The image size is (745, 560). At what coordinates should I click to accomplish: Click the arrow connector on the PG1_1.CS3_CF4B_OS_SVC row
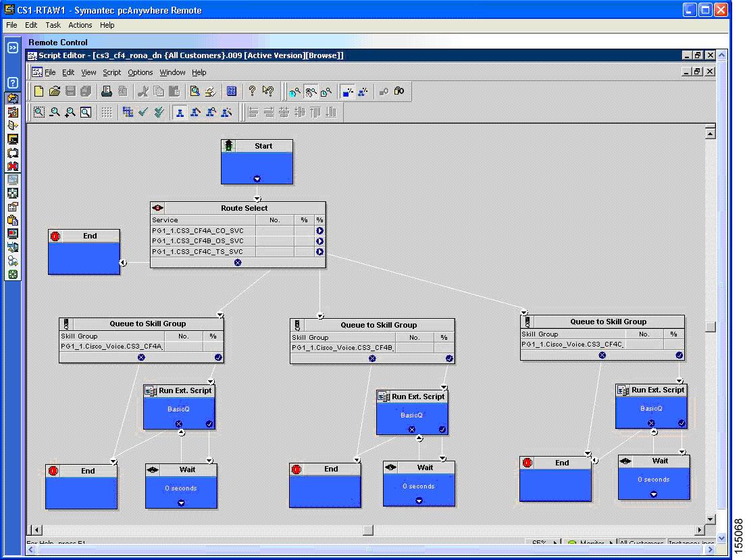(x=319, y=241)
